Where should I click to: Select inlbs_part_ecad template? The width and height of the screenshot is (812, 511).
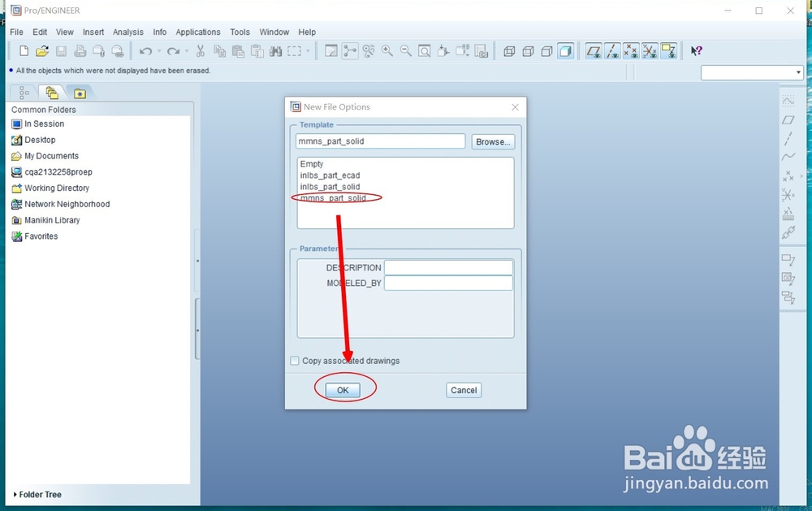click(x=330, y=175)
